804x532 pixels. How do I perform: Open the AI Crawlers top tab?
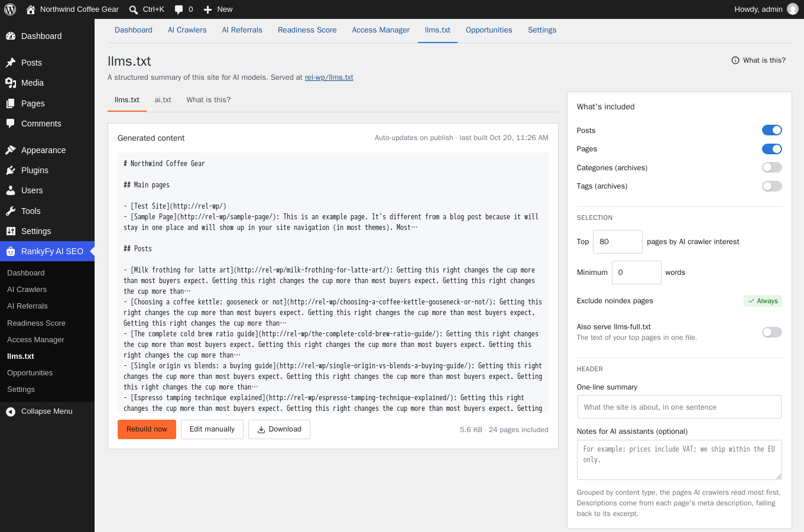tap(187, 30)
